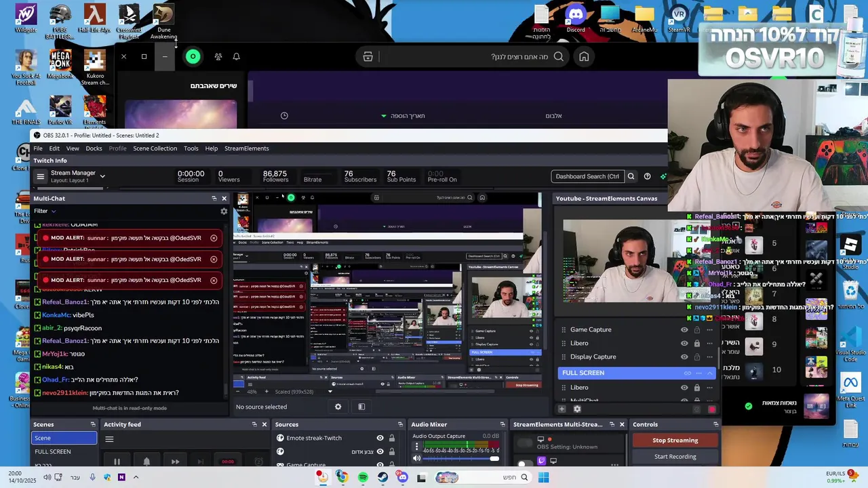Open more options for Display Capture layer
The height and width of the screenshot is (488, 868).
pyautogui.click(x=710, y=357)
